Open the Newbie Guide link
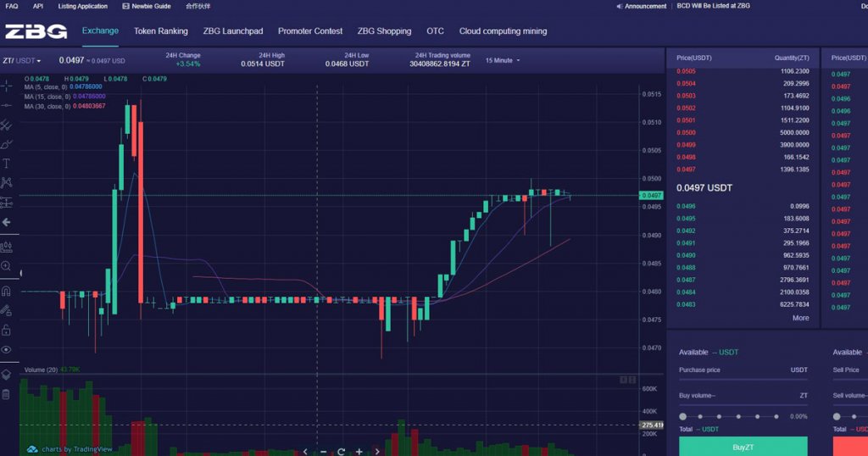The height and width of the screenshot is (456, 868). pos(151,6)
